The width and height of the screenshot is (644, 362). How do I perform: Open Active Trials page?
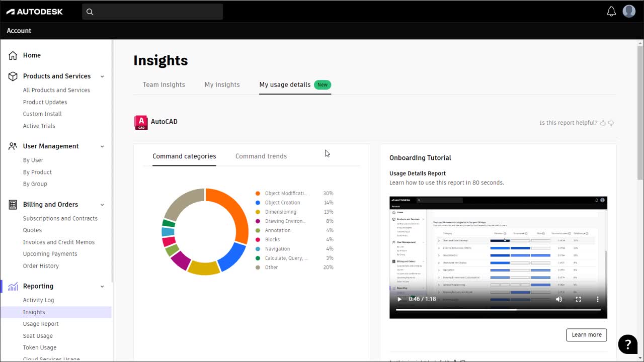tap(39, 126)
